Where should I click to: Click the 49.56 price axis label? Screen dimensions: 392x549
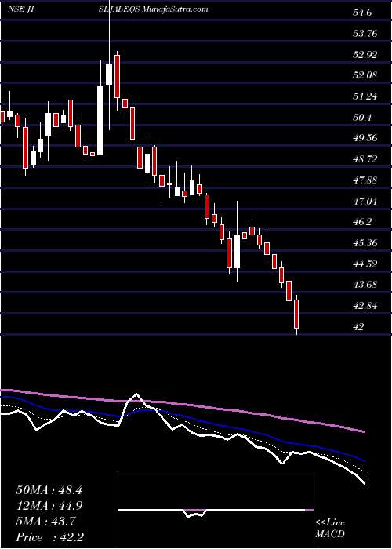tap(365, 137)
